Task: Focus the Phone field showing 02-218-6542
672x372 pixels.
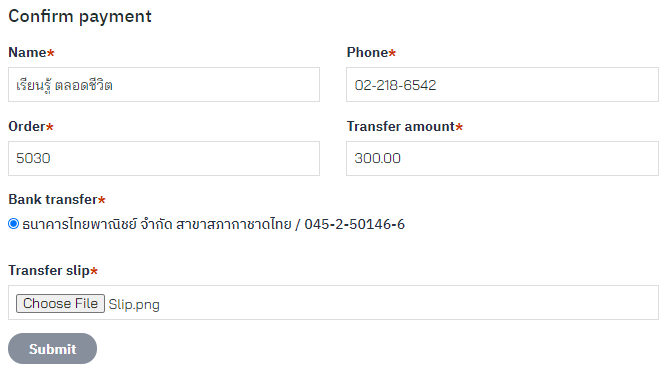Action: (502, 84)
